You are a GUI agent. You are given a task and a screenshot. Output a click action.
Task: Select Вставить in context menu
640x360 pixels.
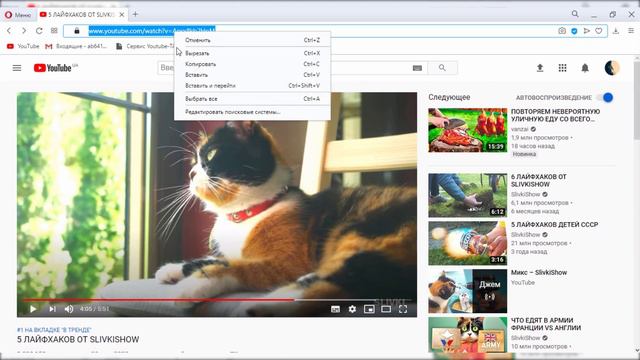pos(252,75)
